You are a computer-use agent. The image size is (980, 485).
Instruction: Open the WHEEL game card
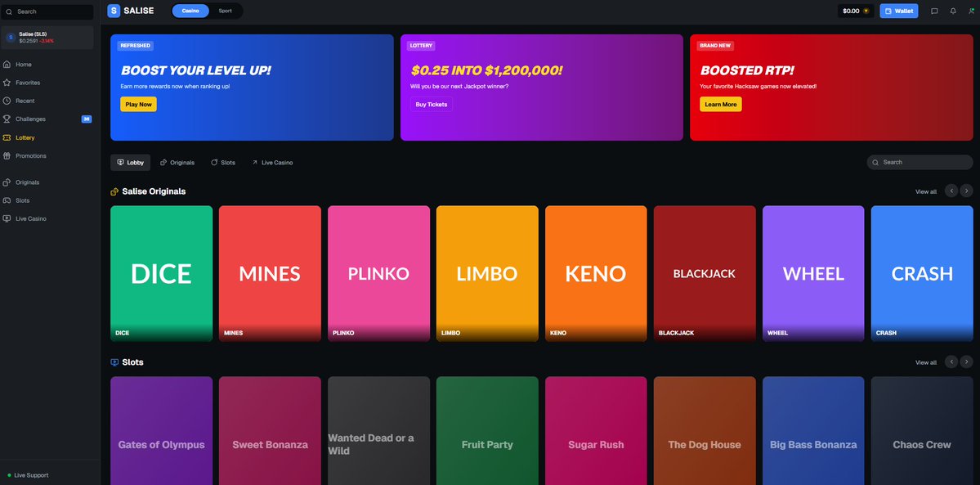(x=813, y=273)
